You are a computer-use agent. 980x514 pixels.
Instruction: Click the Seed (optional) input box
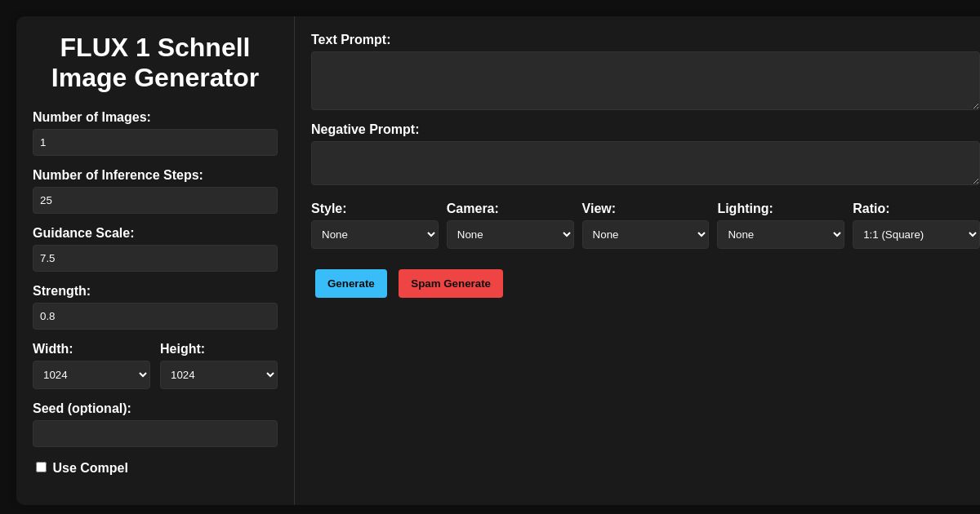click(x=155, y=433)
